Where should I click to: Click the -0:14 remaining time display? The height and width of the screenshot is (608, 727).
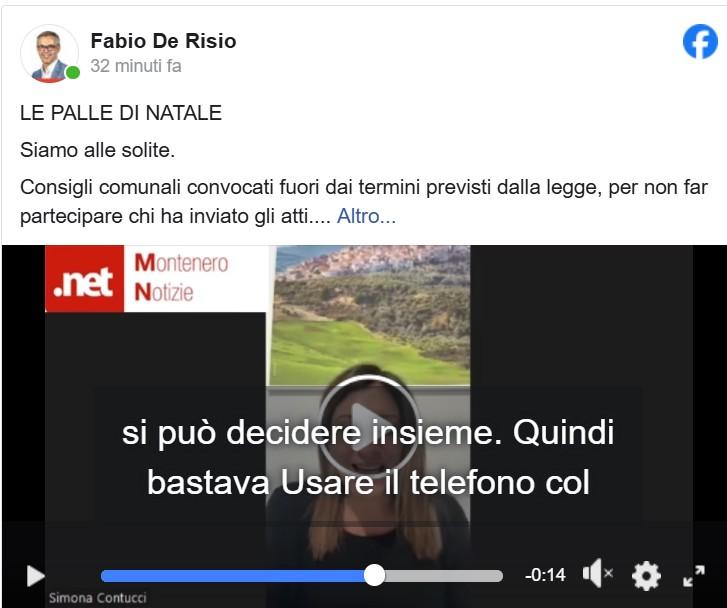pos(545,575)
